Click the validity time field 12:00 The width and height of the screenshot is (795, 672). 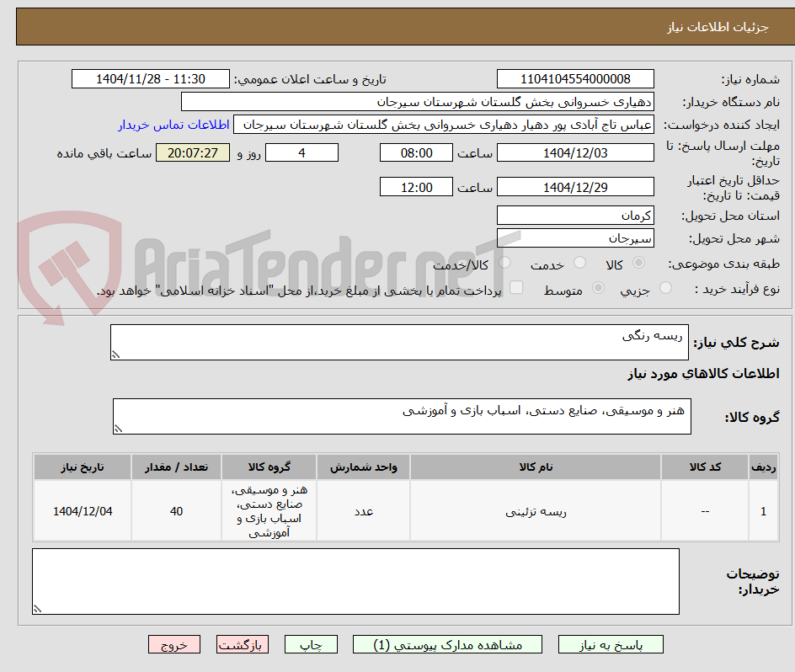416,187
